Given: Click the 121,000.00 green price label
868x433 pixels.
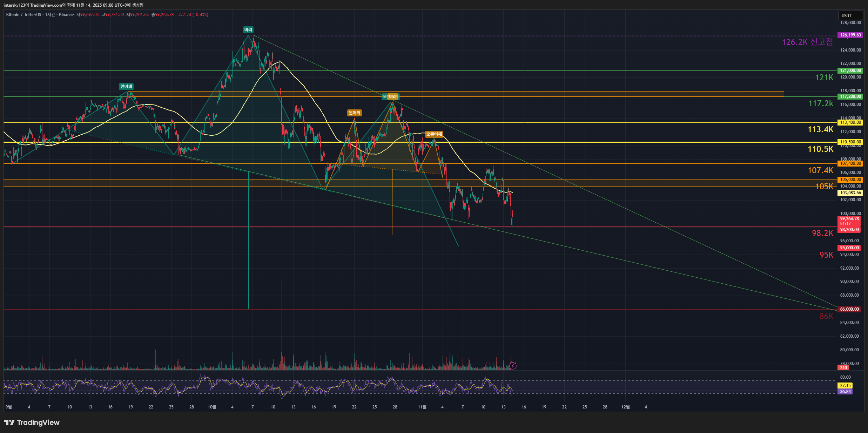Looking at the screenshot, I should point(850,70).
